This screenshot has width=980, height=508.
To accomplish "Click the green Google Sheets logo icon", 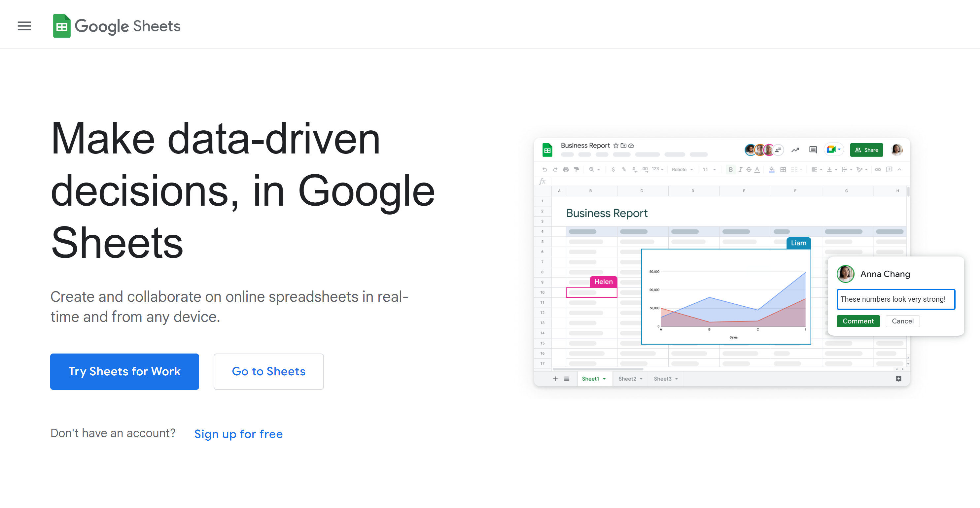I will (x=62, y=26).
